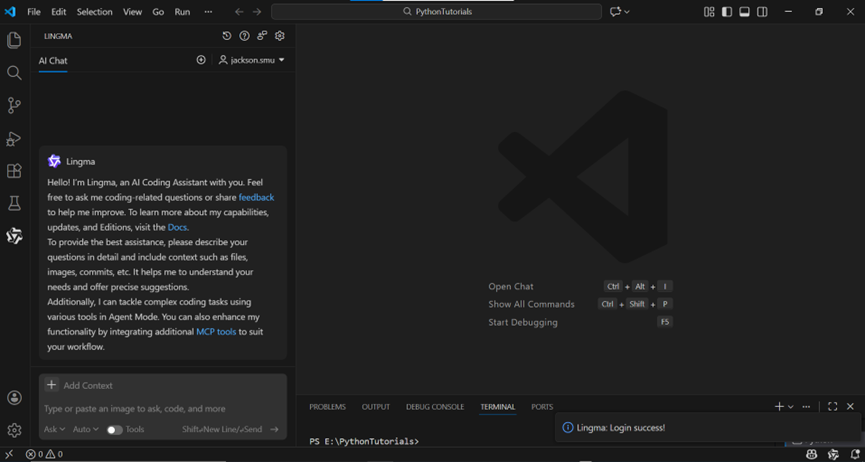Image resolution: width=865 pixels, height=462 pixels.
Task: Close the terminal panel
Action: click(850, 407)
